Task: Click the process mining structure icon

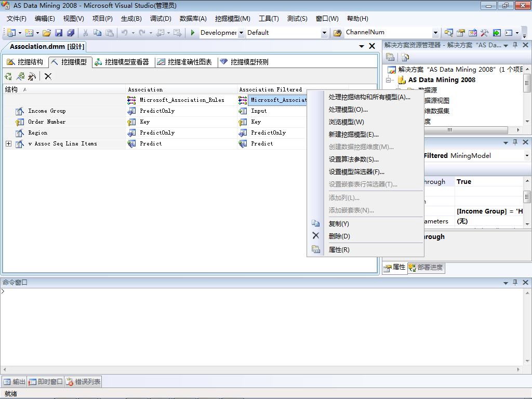Action: (8, 76)
